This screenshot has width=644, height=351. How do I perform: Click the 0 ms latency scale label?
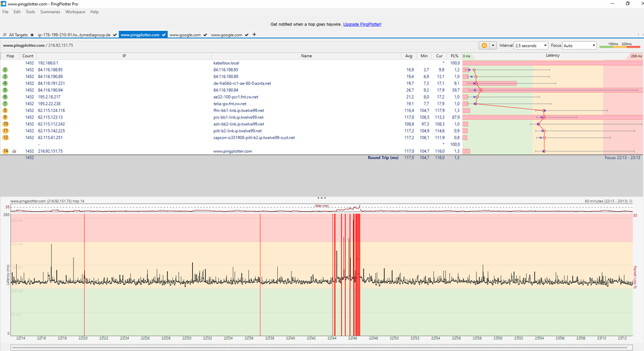click(467, 56)
